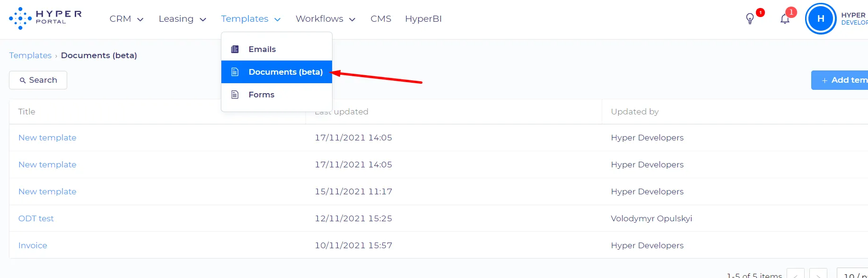Image resolution: width=868 pixels, height=278 pixels.
Task: Expand the CRM dropdown menu
Action: coord(126,19)
